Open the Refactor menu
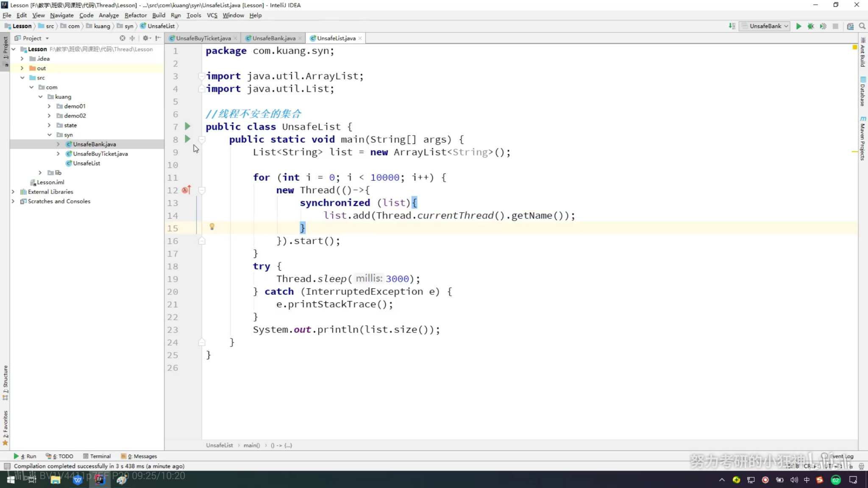 [135, 15]
